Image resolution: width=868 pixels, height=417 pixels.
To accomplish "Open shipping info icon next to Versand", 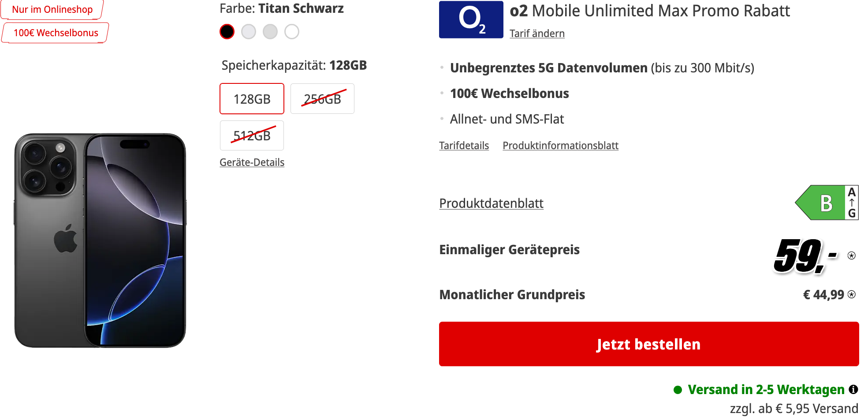I will [853, 389].
